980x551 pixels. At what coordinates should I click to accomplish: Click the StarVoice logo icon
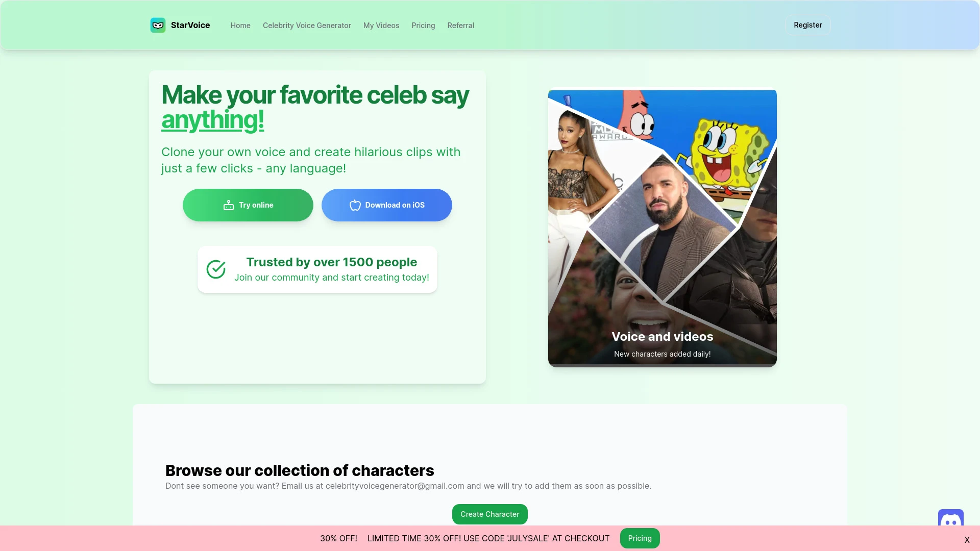pos(158,25)
